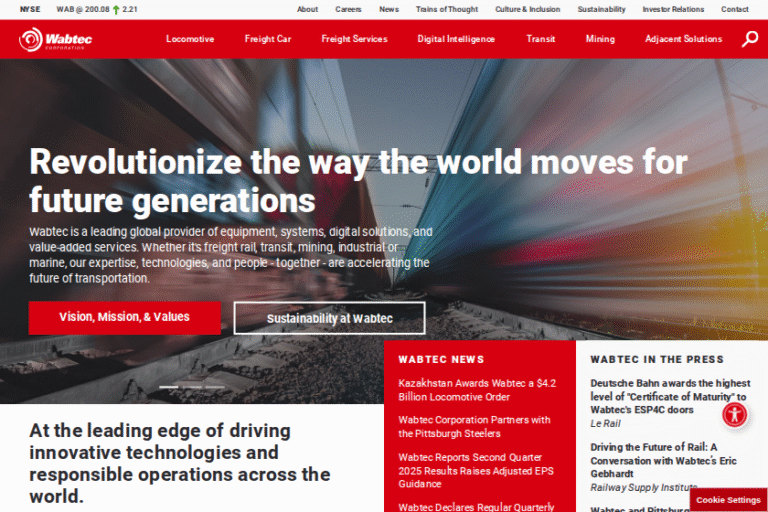Open the Careers link in top bar
This screenshot has width=768, height=512.
(348, 9)
